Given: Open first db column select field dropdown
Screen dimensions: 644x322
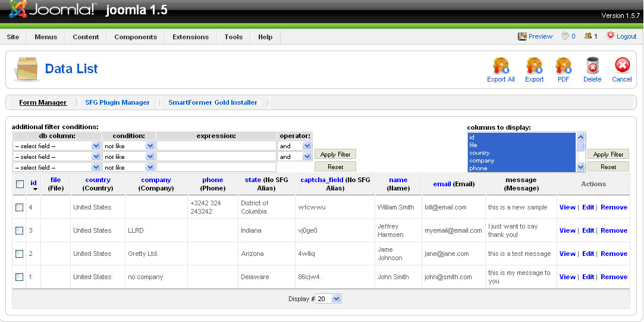Looking at the screenshot, I should [56, 146].
